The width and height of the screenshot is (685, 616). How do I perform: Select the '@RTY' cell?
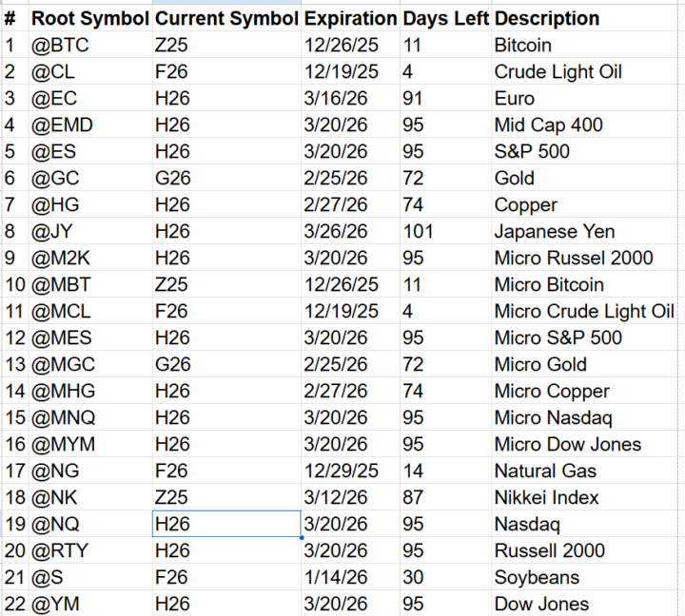click(x=90, y=551)
